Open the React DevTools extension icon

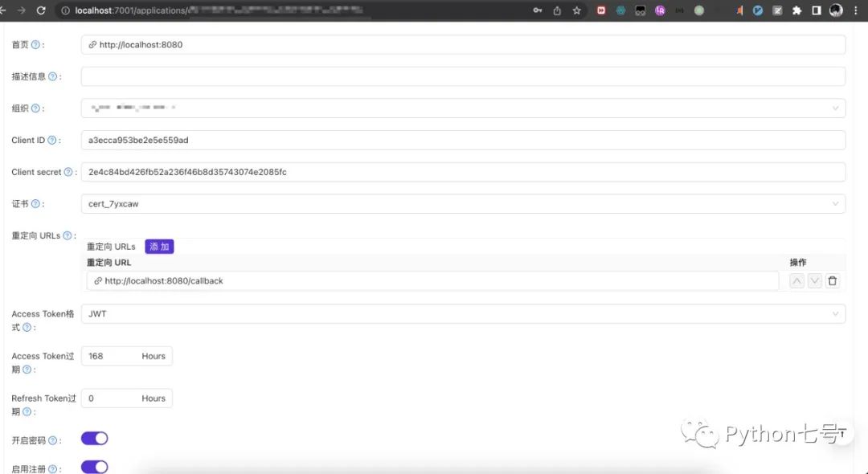[620, 10]
